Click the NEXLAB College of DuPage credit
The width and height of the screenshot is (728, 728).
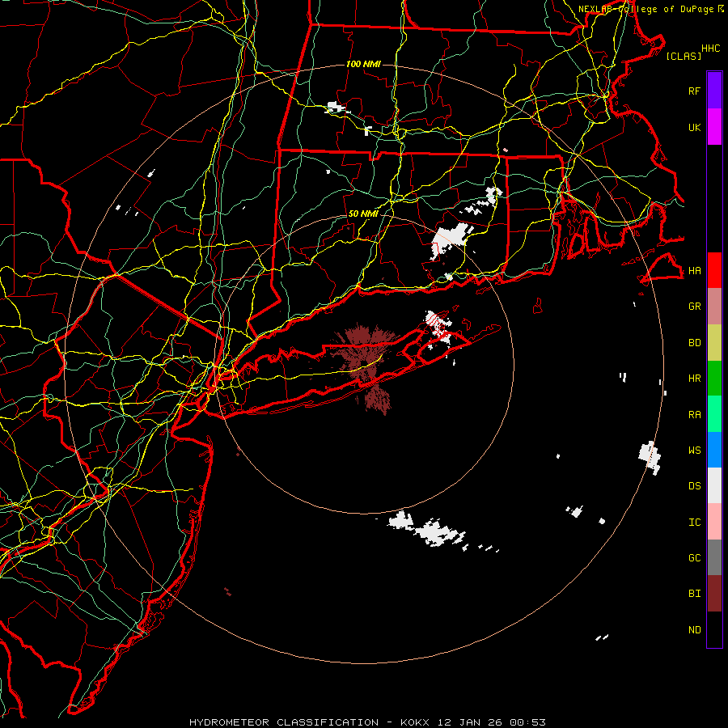(650, 9)
